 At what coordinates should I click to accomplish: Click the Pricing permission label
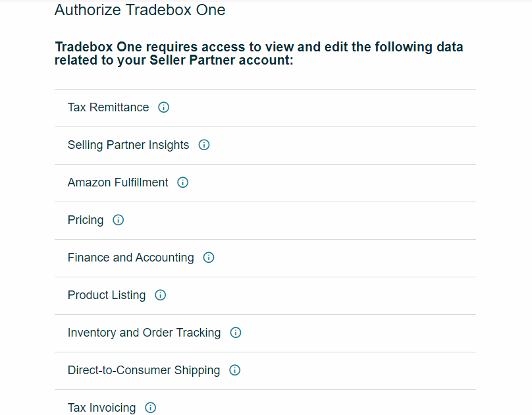coord(86,220)
